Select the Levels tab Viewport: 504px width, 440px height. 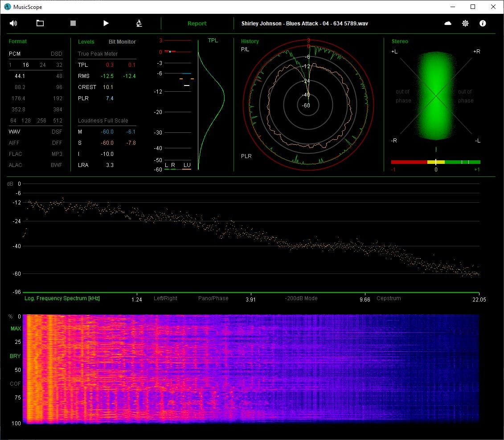point(86,42)
